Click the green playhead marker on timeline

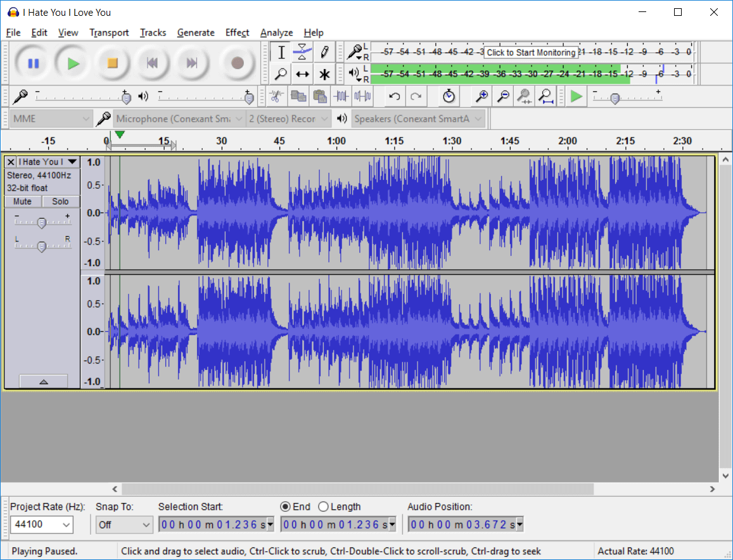[120, 135]
